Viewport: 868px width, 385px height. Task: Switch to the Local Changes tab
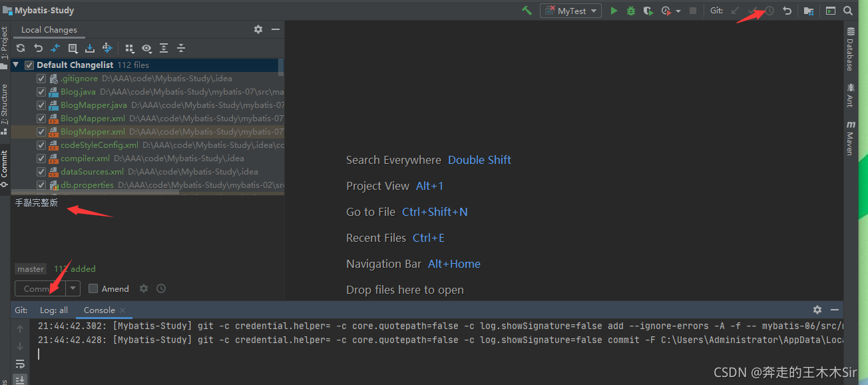(49, 29)
